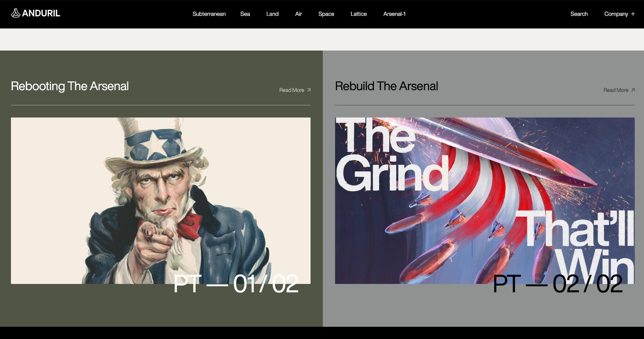This screenshot has width=644, height=339.
Task: Open Search in the header
Action: pos(579,14)
